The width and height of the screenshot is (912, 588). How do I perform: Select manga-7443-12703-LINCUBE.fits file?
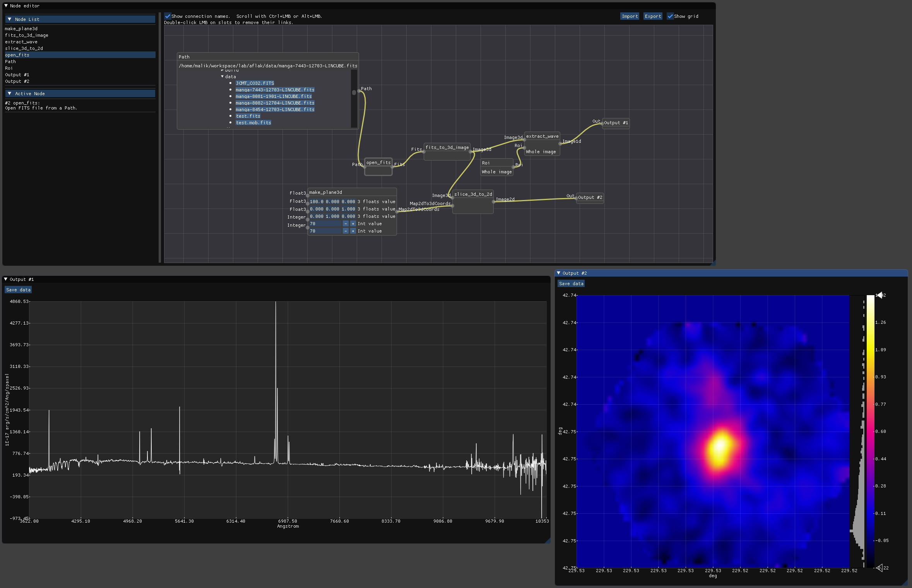pyautogui.click(x=274, y=90)
